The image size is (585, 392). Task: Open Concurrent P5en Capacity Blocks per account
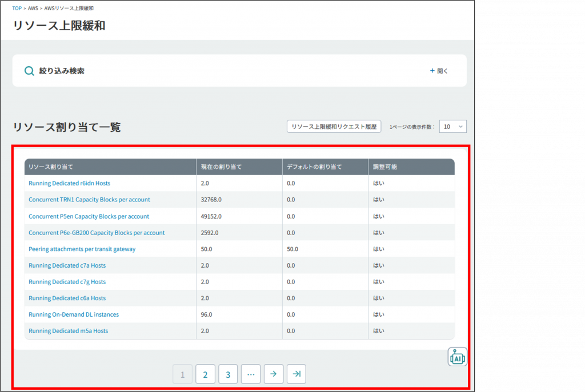click(89, 216)
